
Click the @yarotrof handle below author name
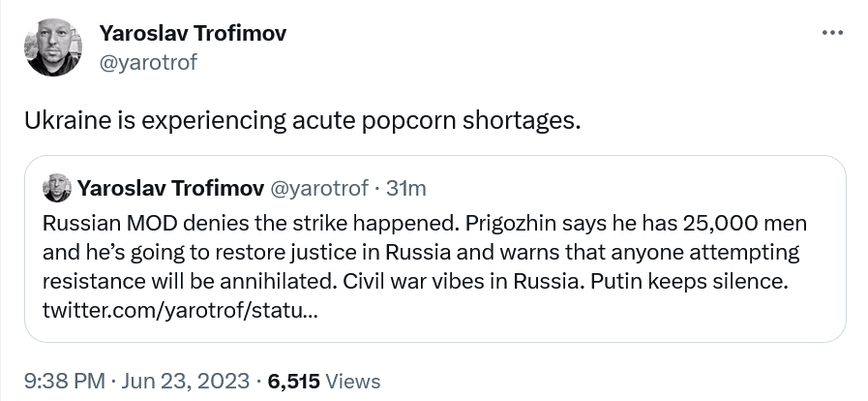coord(149,62)
